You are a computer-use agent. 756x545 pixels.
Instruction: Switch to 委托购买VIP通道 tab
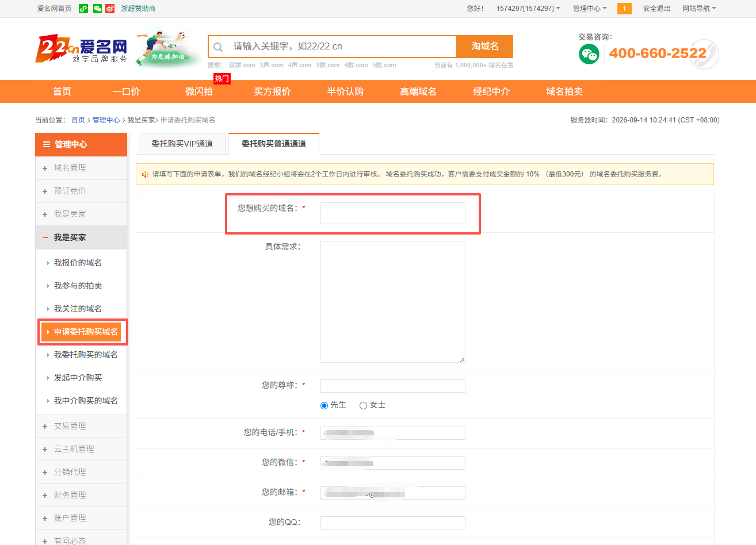click(182, 144)
